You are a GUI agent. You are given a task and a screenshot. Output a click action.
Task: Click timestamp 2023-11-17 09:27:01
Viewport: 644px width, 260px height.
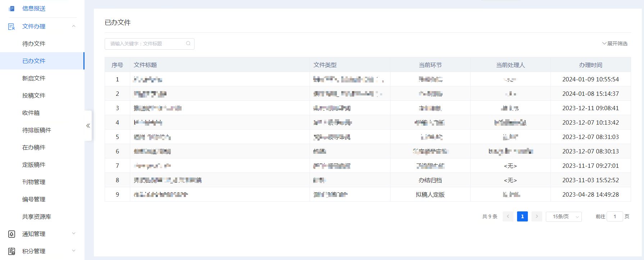point(590,166)
